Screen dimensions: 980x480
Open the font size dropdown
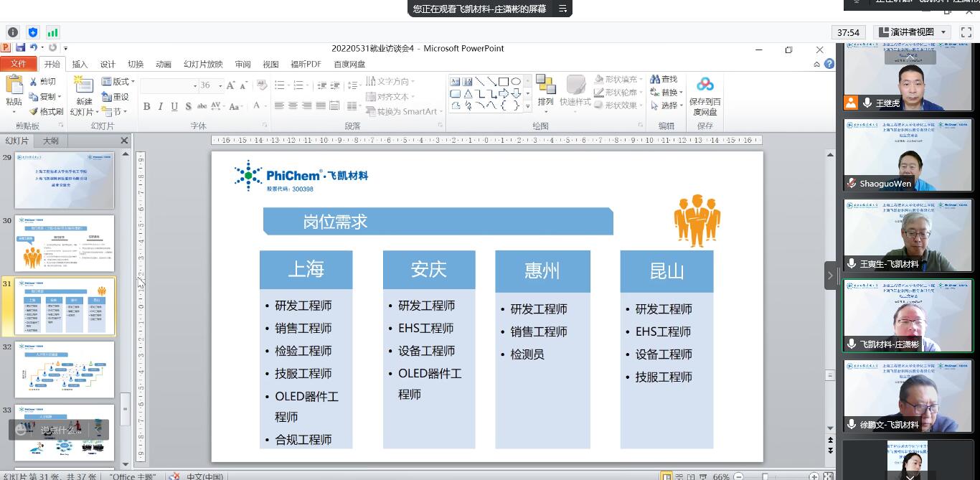(x=221, y=85)
